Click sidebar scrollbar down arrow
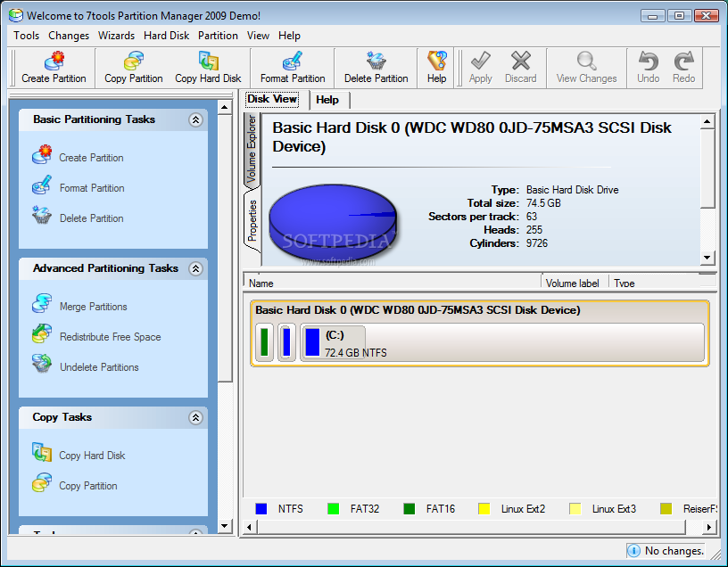The height and width of the screenshot is (567, 728). [x=224, y=526]
